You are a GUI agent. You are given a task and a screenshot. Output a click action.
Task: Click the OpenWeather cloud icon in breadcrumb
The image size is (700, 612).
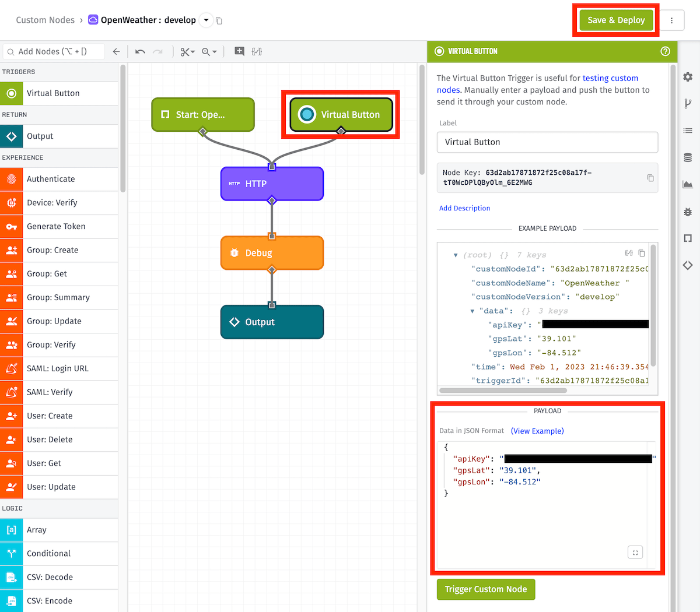point(93,20)
